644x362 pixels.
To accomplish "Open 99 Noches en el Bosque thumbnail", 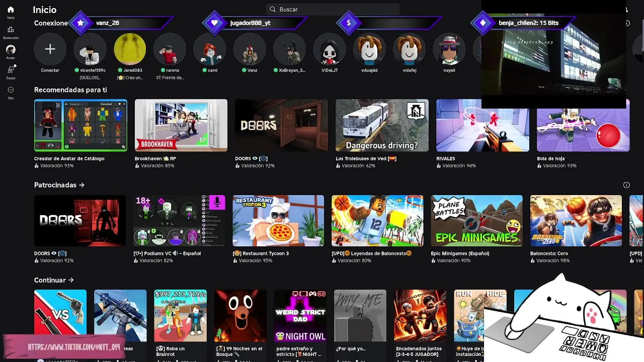I will (240, 316).
